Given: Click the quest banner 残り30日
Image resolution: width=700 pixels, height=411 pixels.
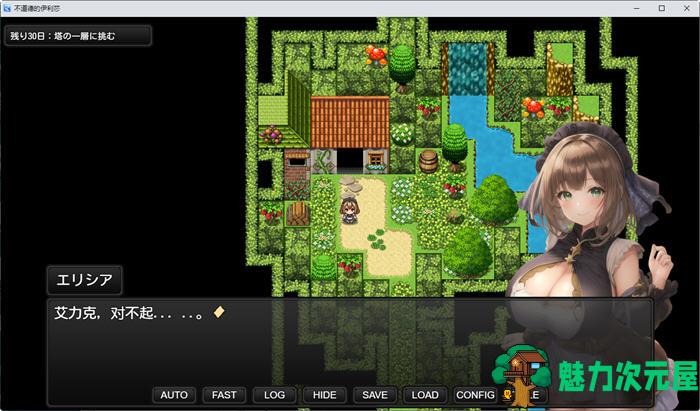Looking at the screenshot, I should (78, 36).
